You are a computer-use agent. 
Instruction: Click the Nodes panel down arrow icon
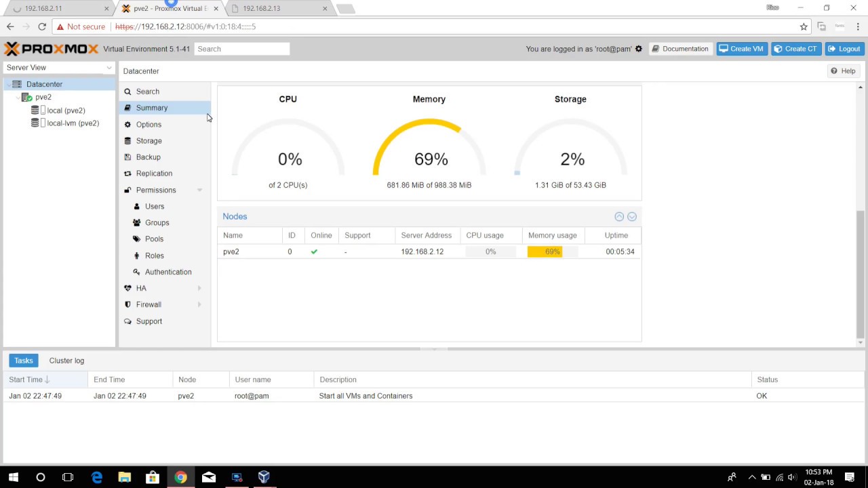pos(632,216)
